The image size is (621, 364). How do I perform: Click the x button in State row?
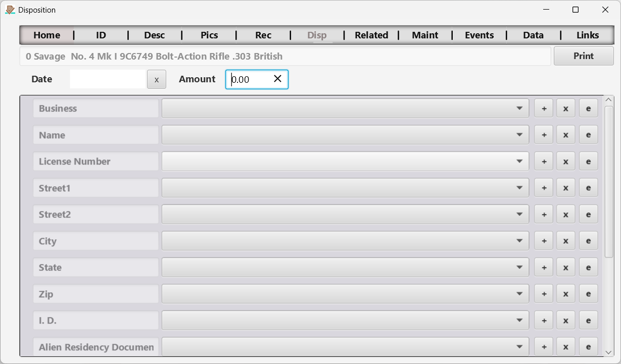(566, 267)
